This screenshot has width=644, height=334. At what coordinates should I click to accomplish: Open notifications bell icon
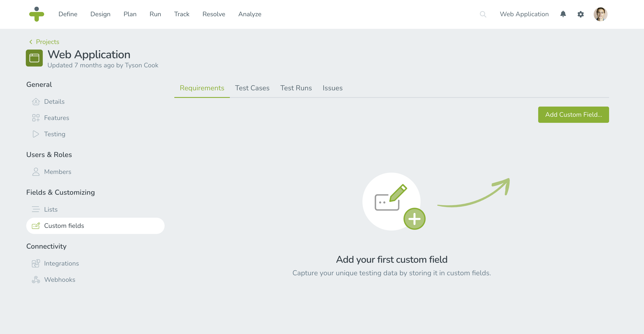(x=563, y=14)
